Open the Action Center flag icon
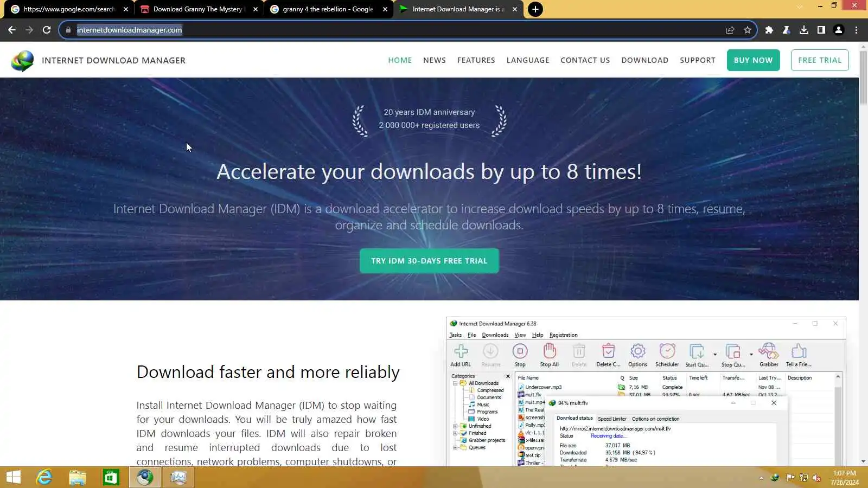The image size is (868, 488). coord(790,478)
